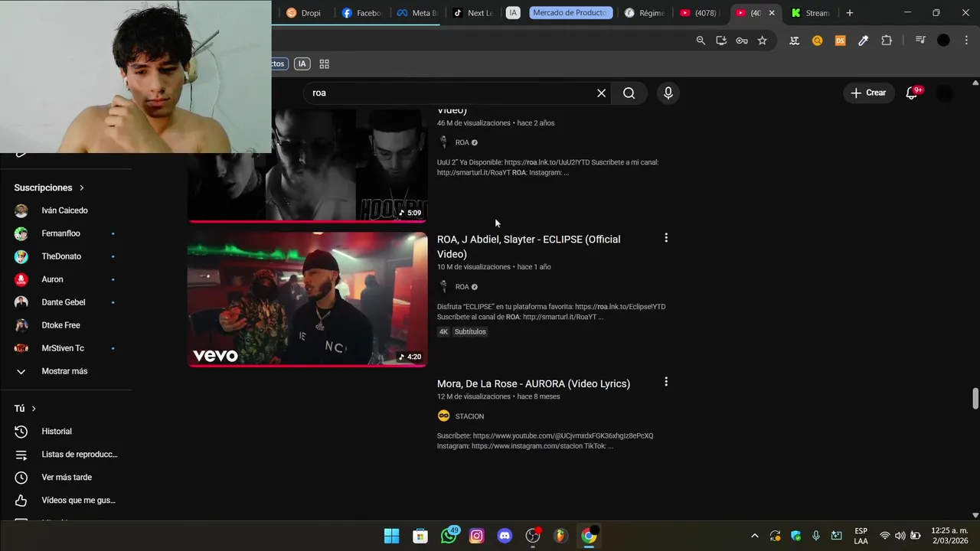This screenshot has height=551, width=980.
Task: Open WhatsApp from the taskbar
Action: pos(449,536)
